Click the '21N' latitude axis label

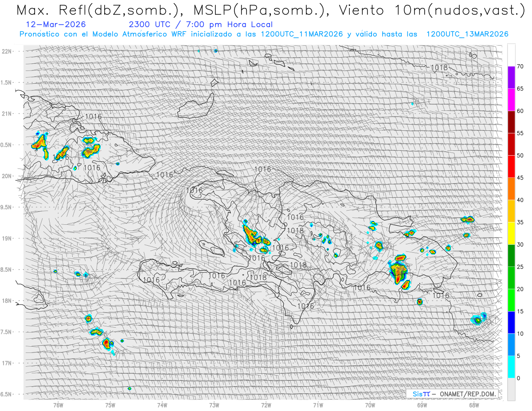[x=7, y=114]
